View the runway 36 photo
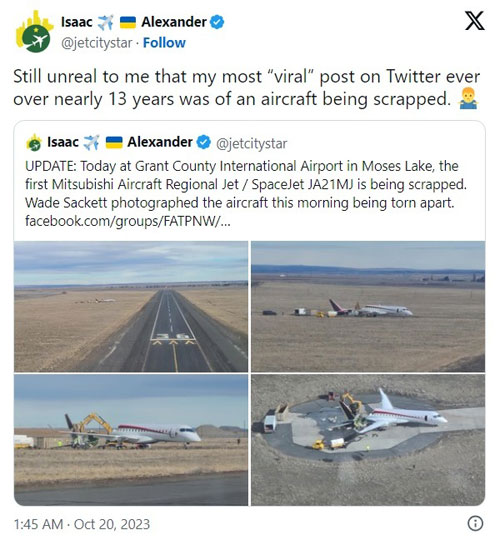 point(131,307)
